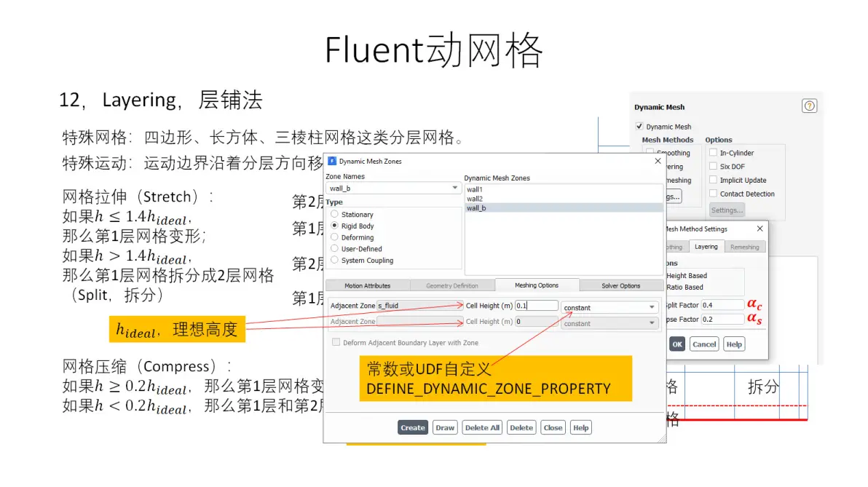Click OK in Mesh Method Settings
This screenshot has height=487, width=868.
(677, 344)
